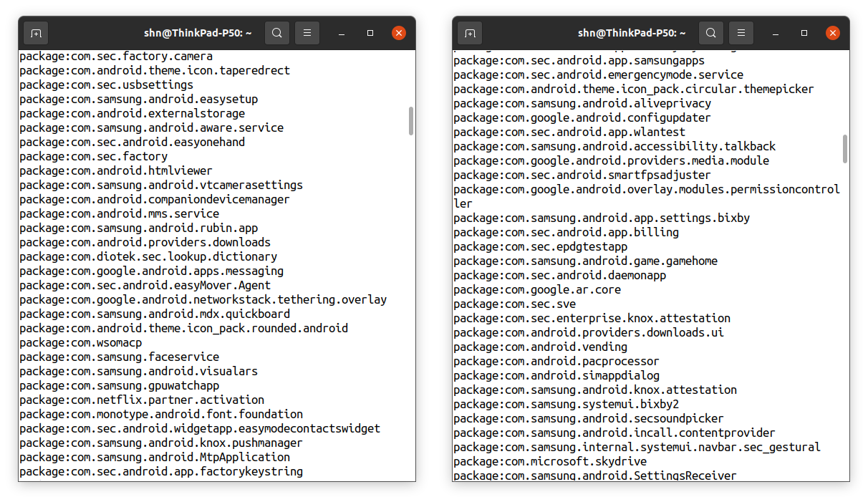Click the line 'package:com.sec.factory.camera'

coord(116,56)
